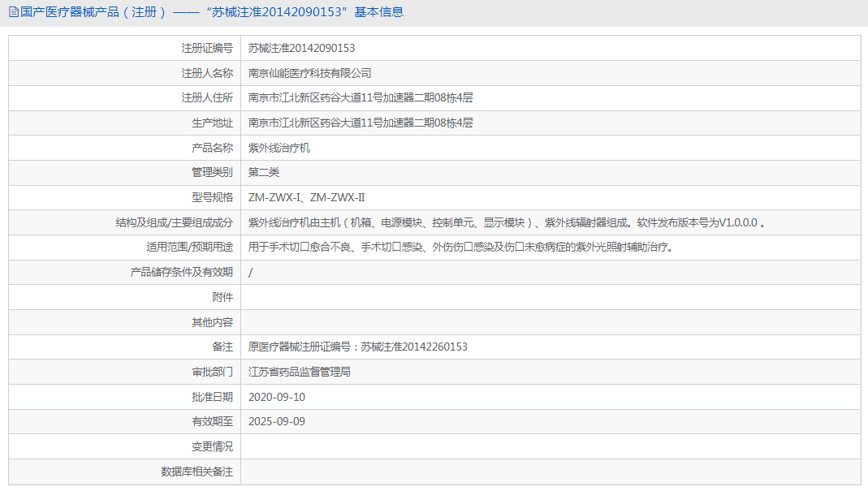Click the 适用范围/预期用途 label

[x=190, y=247]
